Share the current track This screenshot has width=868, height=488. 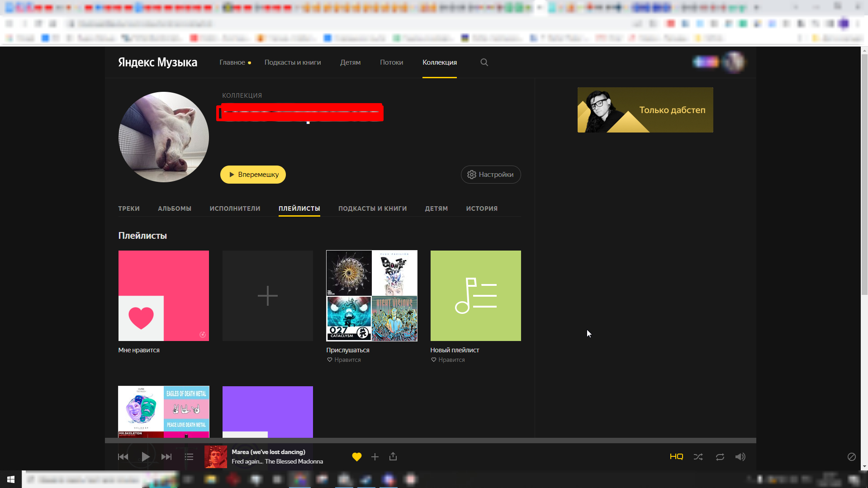click(x=393, y=456)
